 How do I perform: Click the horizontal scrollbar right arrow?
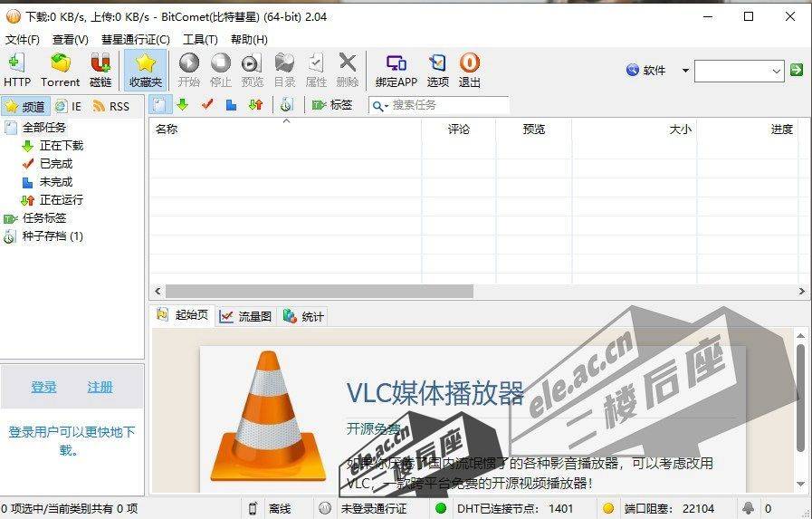(802, 291)
